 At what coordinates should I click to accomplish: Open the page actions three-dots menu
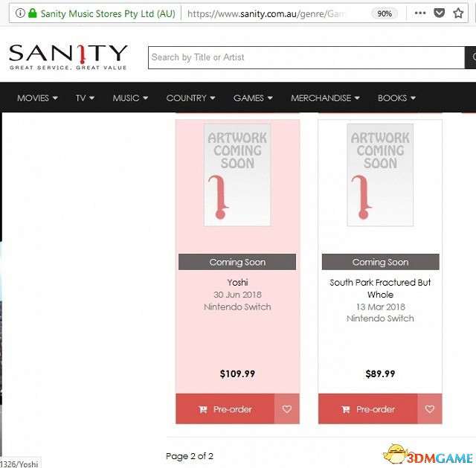(x=420, y=13)
